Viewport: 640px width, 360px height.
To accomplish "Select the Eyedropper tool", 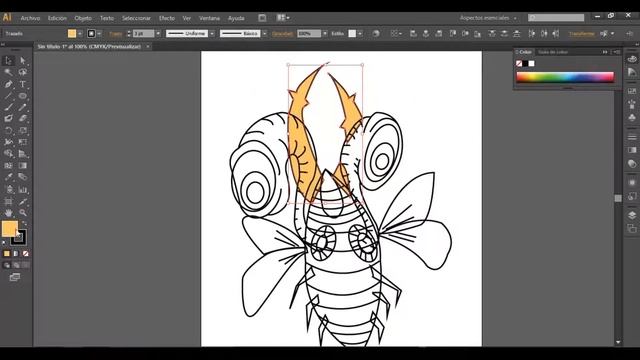I will click(8, 177).
